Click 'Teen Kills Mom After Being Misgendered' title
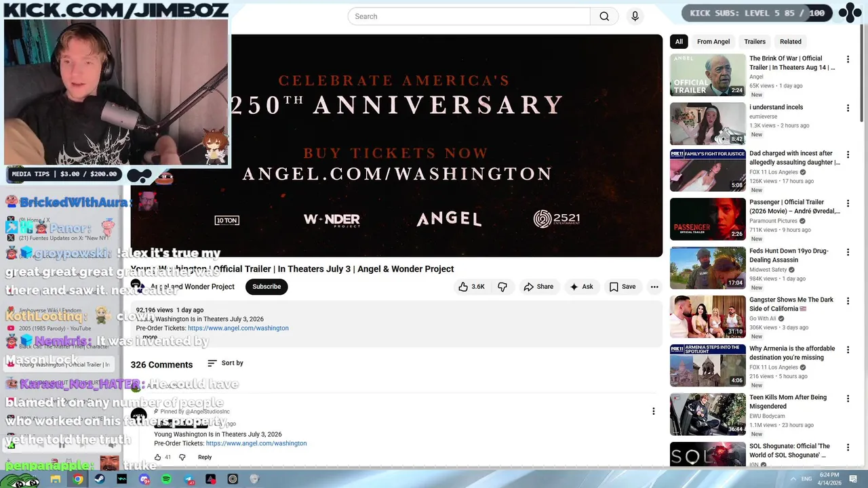This screenshot has height=488, width=868. pyautogui.click(x=788, y=402)
